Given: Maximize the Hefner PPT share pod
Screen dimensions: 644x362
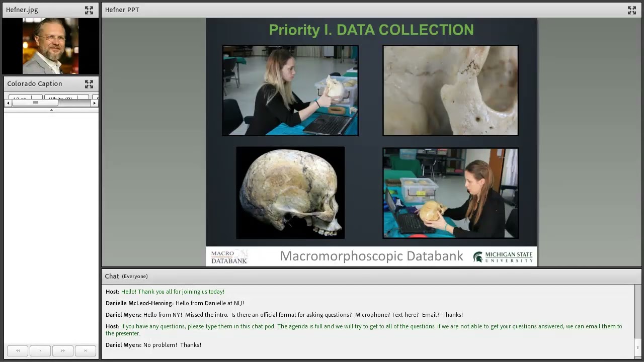Looking at the screenshot, I should pos(632,10).
